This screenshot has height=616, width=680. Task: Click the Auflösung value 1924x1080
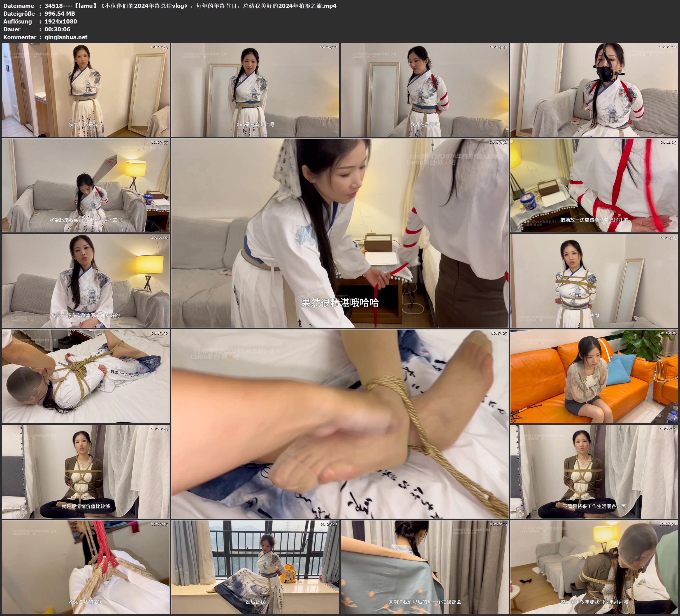(x=61, y=21)
